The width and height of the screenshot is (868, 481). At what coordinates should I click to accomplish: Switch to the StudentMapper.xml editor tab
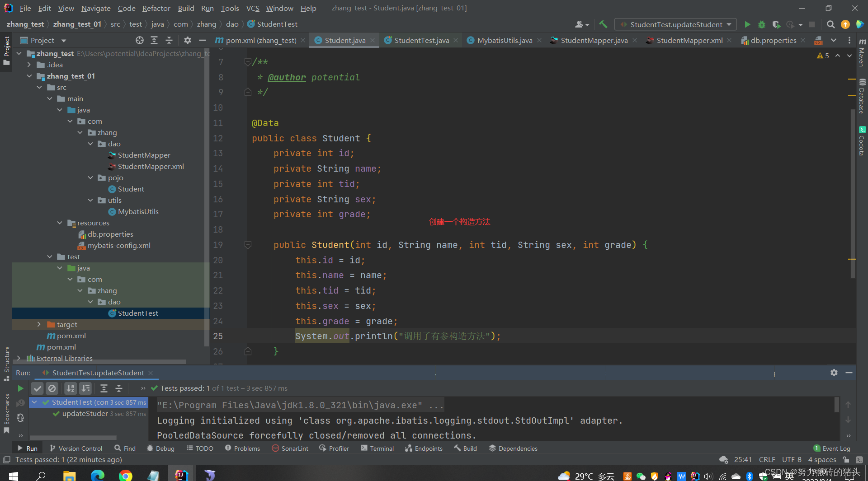pos(689,41)
